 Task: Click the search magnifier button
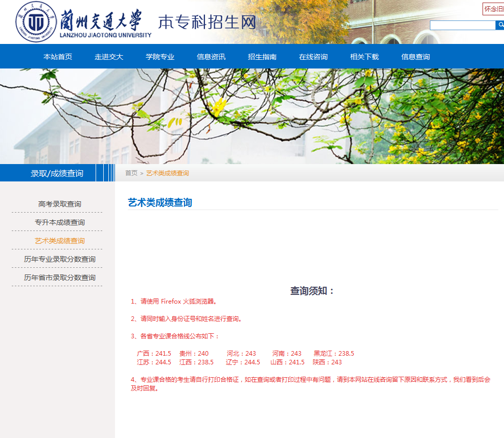click(500, 25)
